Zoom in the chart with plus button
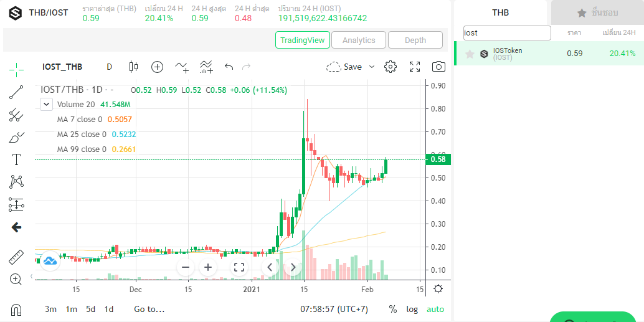Viewport: 644px width, 322px height. [208, 267]
